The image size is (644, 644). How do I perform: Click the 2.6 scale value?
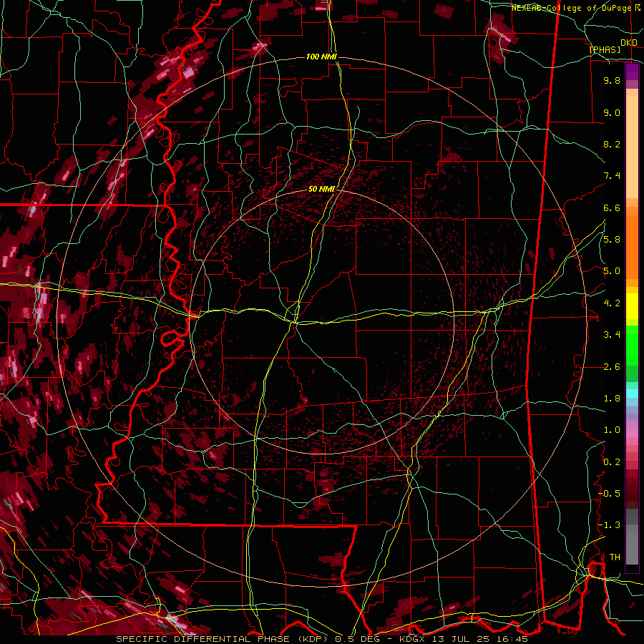coord(612,367)
